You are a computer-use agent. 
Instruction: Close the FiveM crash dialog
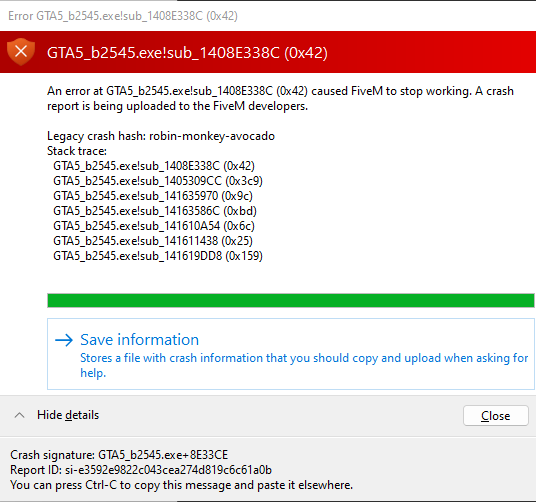496,416
